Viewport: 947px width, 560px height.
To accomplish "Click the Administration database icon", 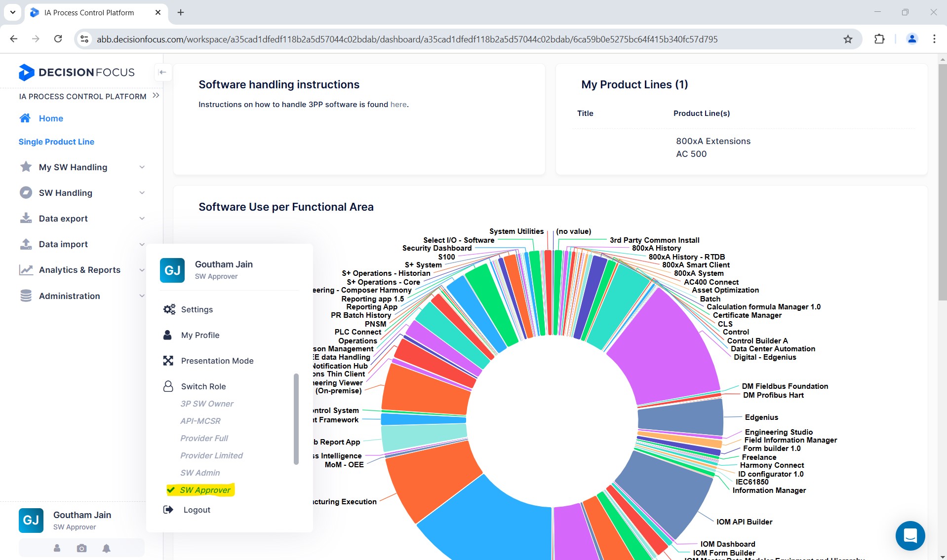I will pyautogui.click(x=26, y=296).
